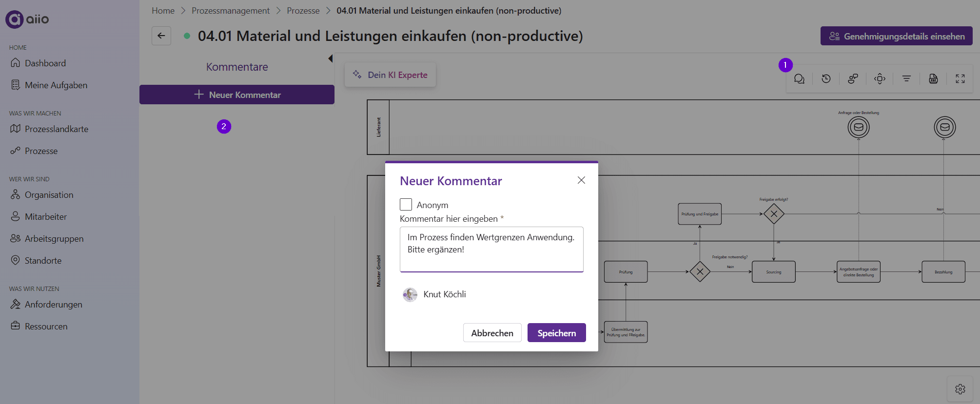Click the aiio logo

pos(27,19)
